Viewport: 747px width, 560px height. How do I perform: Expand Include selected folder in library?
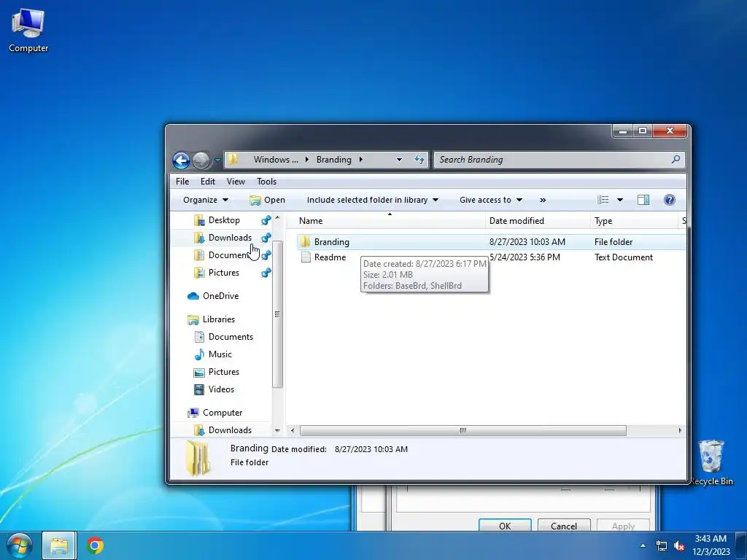pyautogui.click(x=373, y=200)
